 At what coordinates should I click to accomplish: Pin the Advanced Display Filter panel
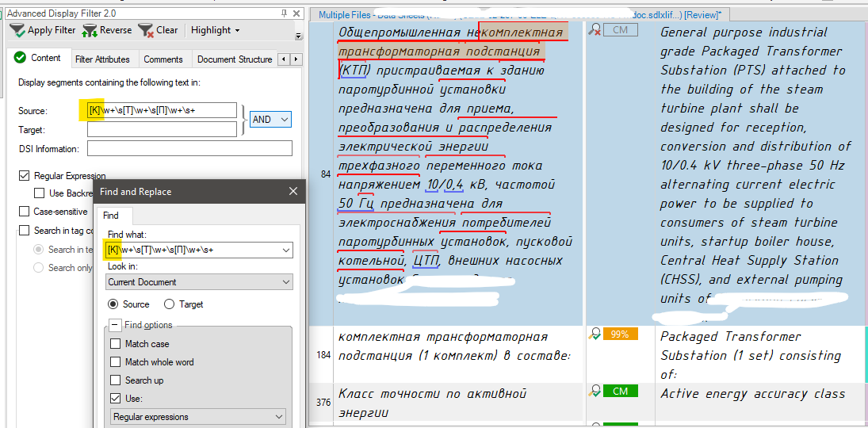tap(285, 13)
